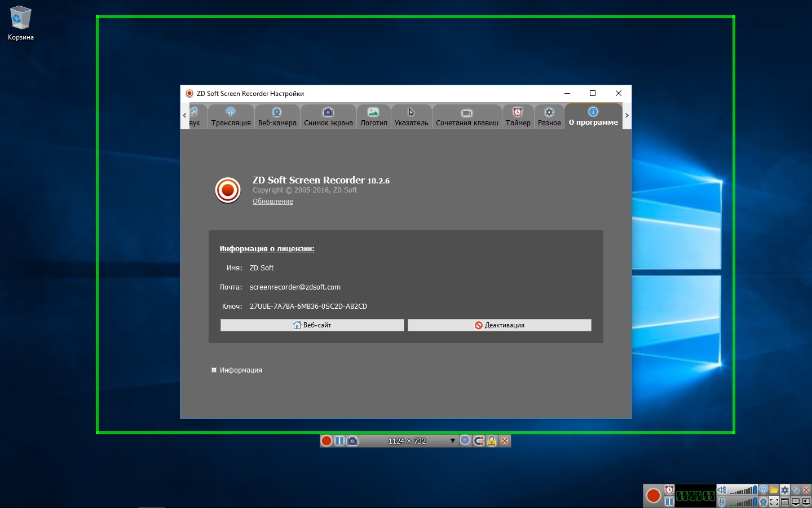
Task: Switch to the Трансляция tab
Action: (x=231, y=117)
